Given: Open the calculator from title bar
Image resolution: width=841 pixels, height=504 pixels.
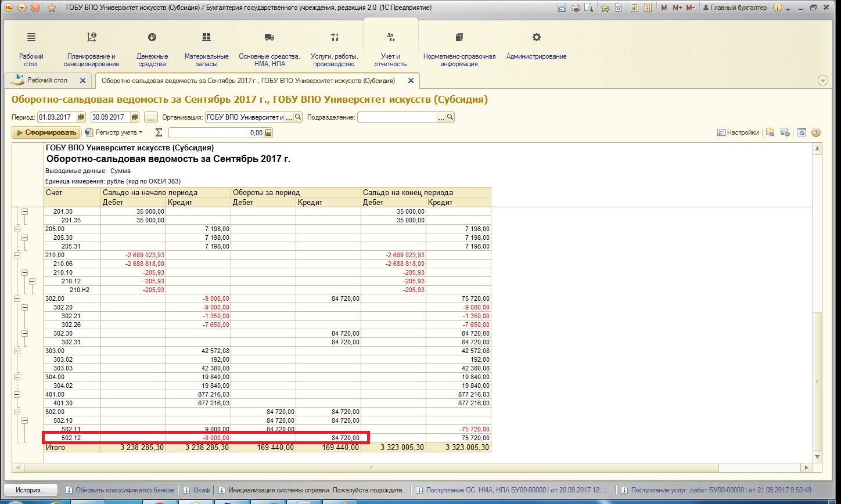Looking at the screenshot, I should (635, 8).
